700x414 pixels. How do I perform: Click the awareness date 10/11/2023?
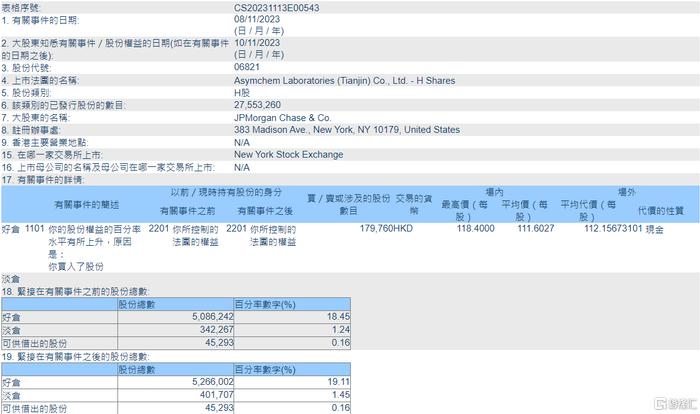coord(257,43)
